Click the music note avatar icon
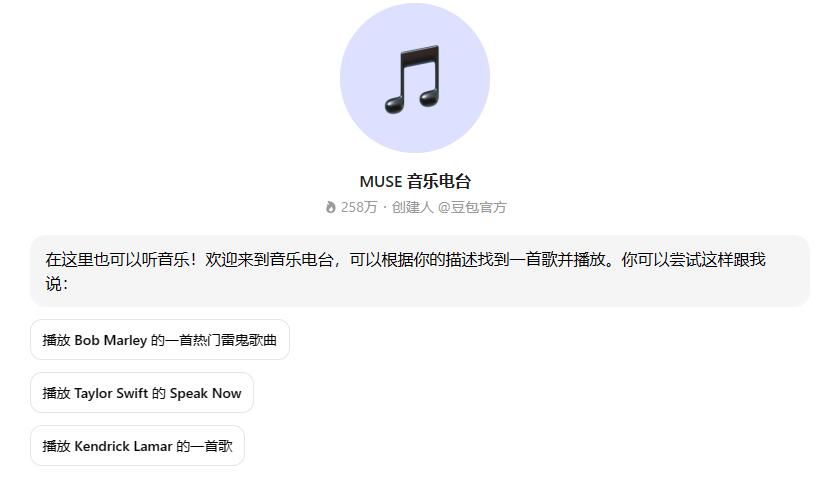The width and height of the screenshot is (837, 481). (x=413, y=79)
